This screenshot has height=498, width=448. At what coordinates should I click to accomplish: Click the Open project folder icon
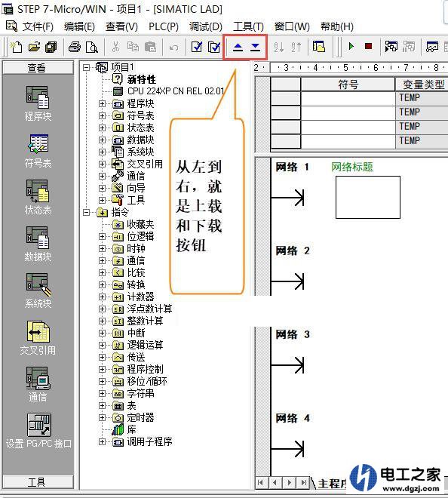tap(34, 48)
